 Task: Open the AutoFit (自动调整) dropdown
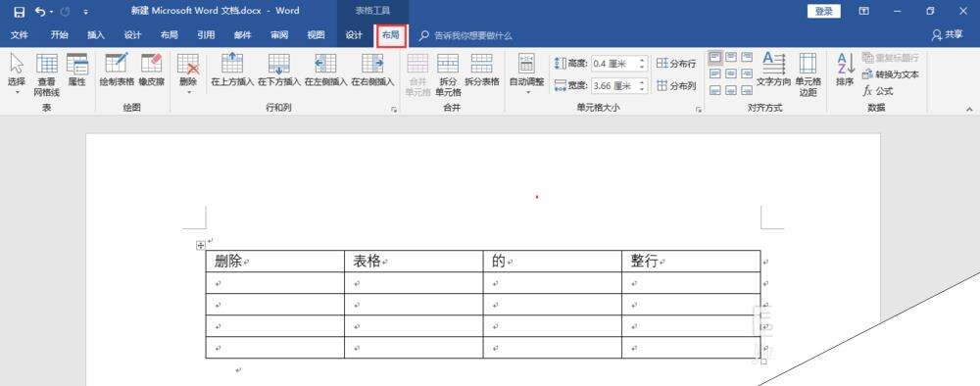coord(527,73)
